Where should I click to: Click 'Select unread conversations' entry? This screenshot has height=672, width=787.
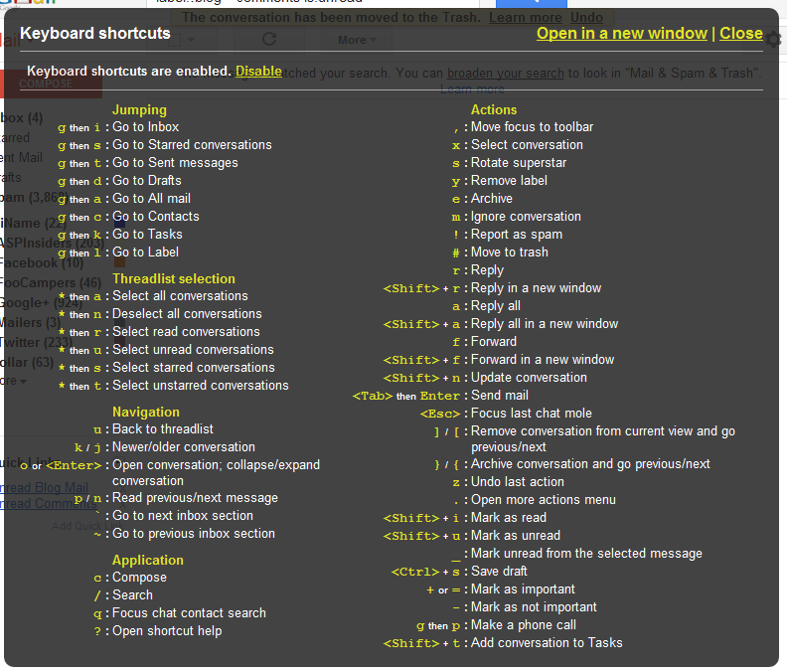(x=193, y=350)
